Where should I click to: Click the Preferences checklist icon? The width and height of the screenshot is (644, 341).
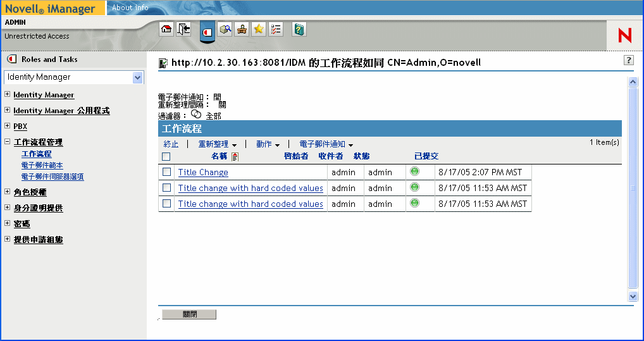pos(276,29)
